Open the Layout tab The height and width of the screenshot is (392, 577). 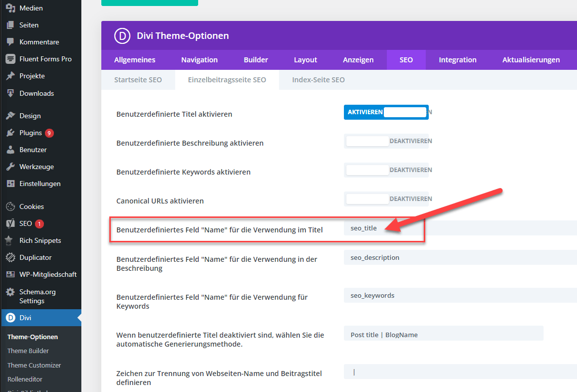[305, 59]
